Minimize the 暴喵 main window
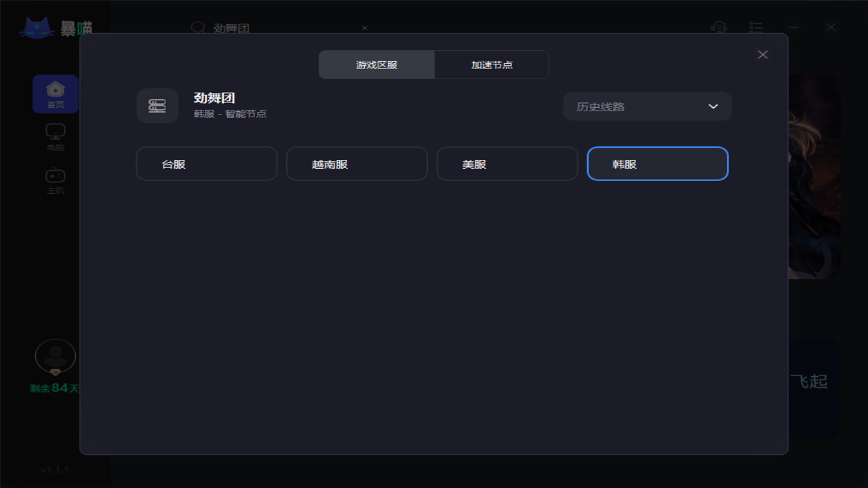This screenshot has height=488, width=868. click(794, 27)
